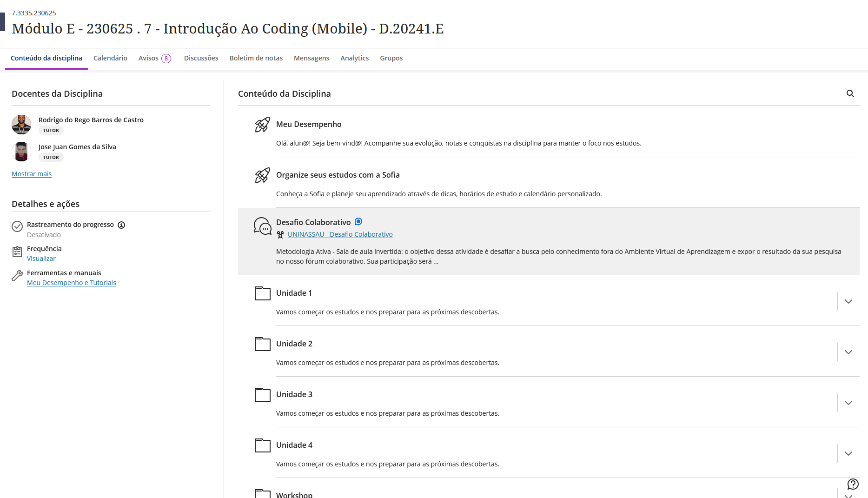
Task: Click the search magnifier icon
Action: [x=850, y=93]
